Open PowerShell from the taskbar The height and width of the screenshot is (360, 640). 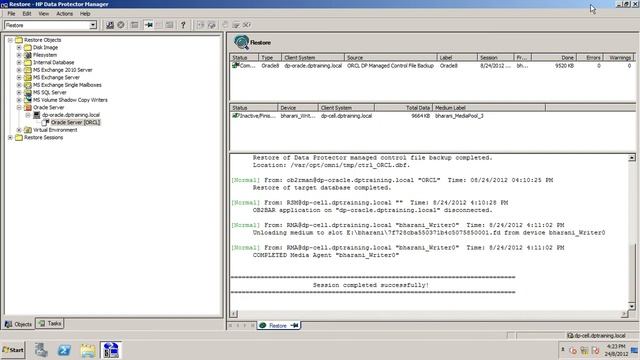point(64,350)
